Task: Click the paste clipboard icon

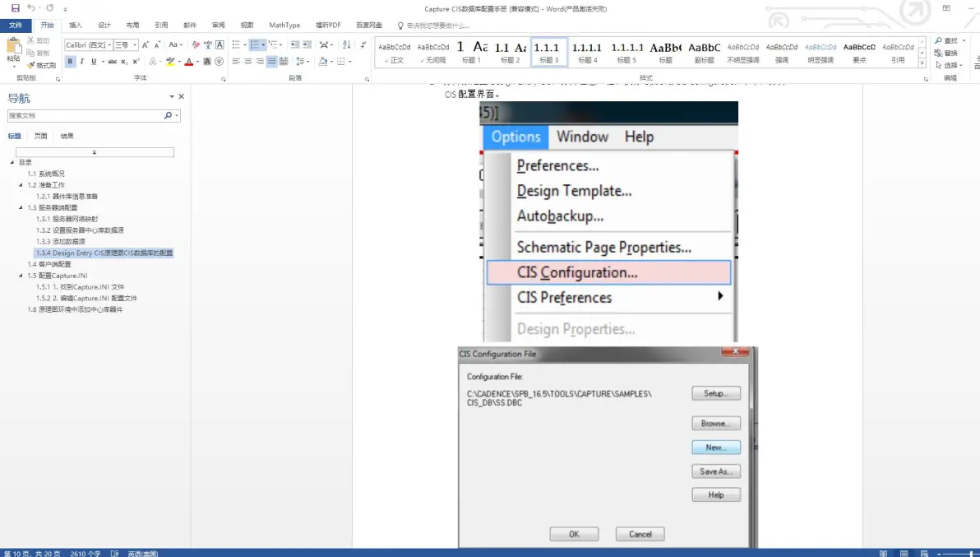Action: point(13,46)
